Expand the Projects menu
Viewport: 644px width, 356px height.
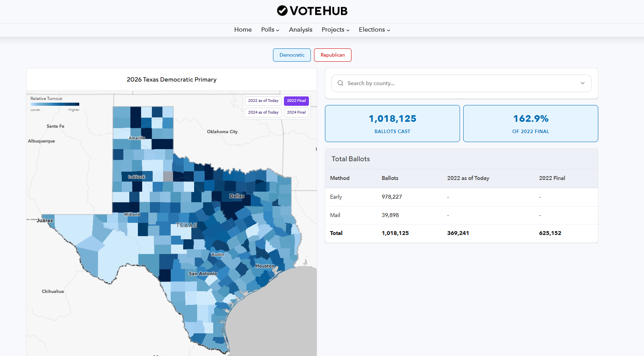[335, 30]
